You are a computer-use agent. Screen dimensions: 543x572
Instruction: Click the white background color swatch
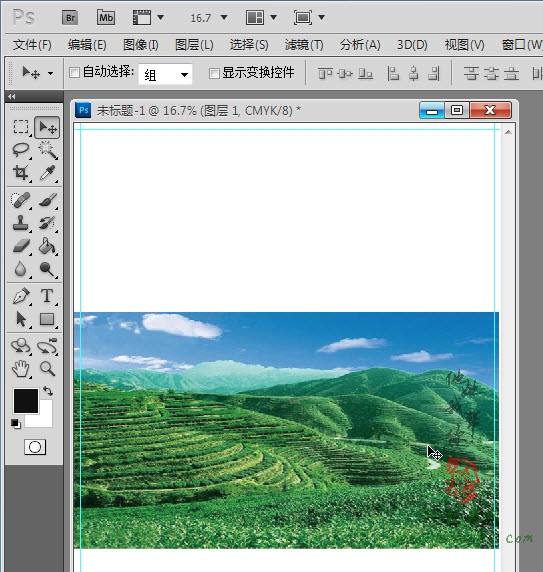tap(45, 420)
